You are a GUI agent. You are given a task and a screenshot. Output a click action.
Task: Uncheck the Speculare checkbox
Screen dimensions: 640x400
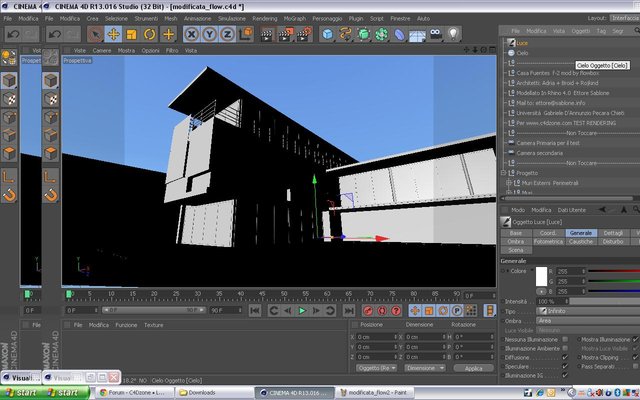click(565, 366)
